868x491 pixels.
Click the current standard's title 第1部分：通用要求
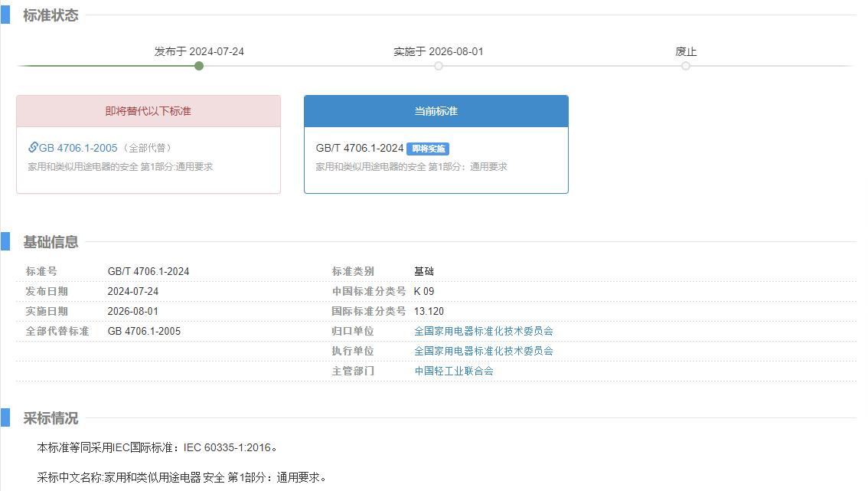coord(468,167)
